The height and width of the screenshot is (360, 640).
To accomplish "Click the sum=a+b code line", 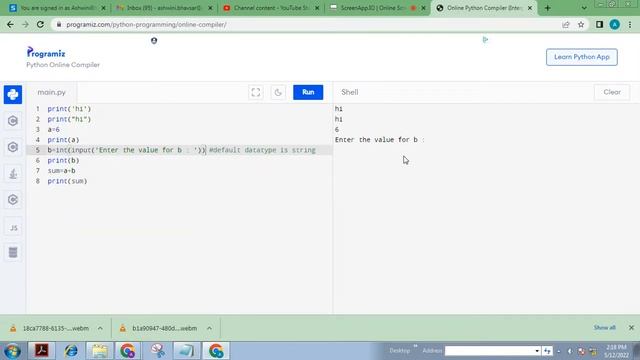I will pyautogui.click(x=62, y=171).
